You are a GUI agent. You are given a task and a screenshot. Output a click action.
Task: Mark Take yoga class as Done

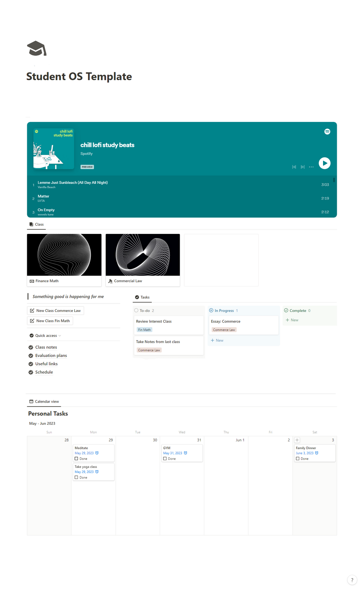76,478
